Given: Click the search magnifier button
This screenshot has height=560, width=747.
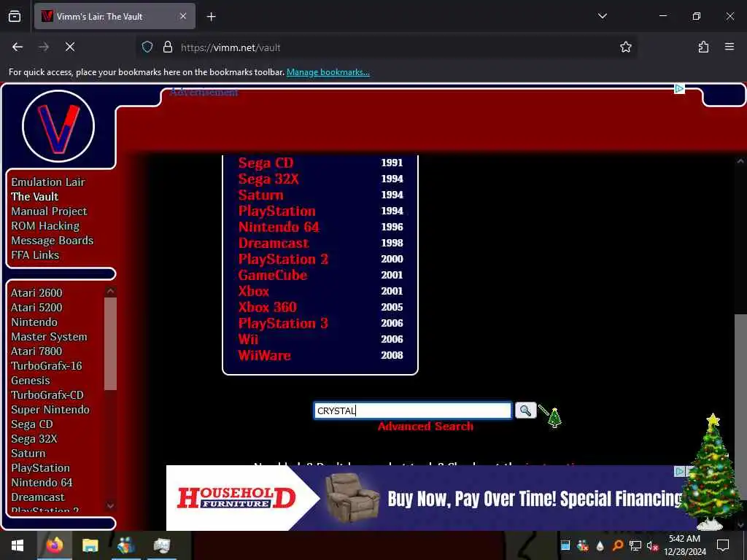Looking at the screenshot, I should (x=525, y=411).
